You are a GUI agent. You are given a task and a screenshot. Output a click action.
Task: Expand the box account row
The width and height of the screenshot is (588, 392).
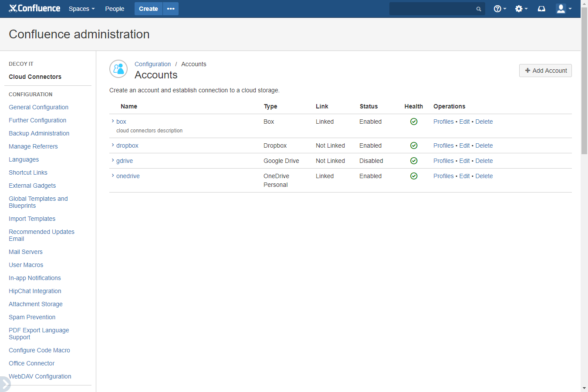click(113, 121)
